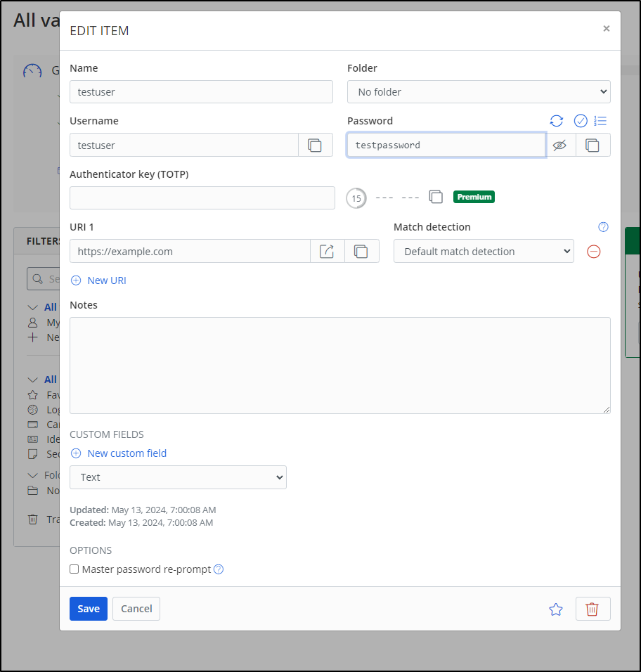Add a New custom field link
The height and width of the screenshot is (672, 641).
click(x=127, y=453)
